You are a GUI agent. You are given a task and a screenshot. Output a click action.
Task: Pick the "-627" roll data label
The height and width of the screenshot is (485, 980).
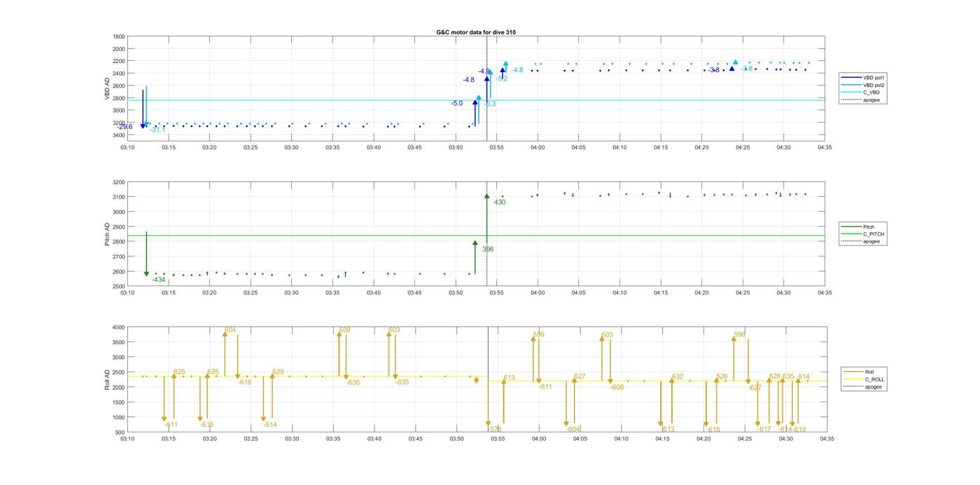(755, 387)
